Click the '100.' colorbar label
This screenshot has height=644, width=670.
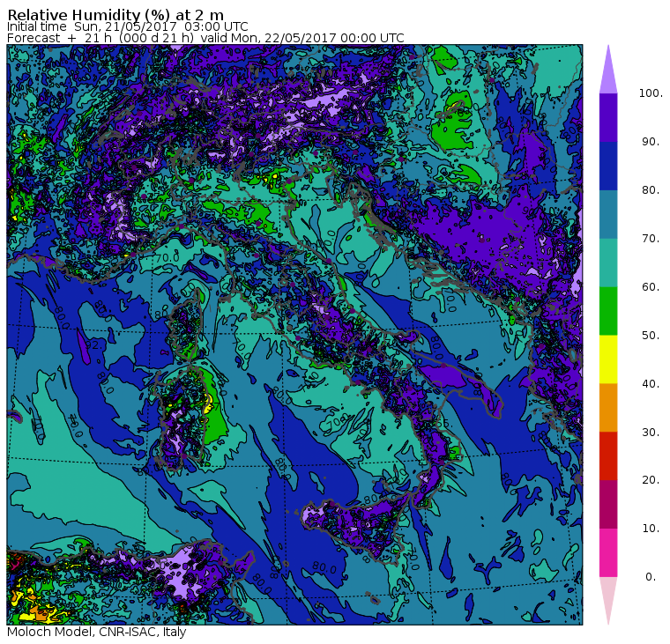tap(651, 93)
